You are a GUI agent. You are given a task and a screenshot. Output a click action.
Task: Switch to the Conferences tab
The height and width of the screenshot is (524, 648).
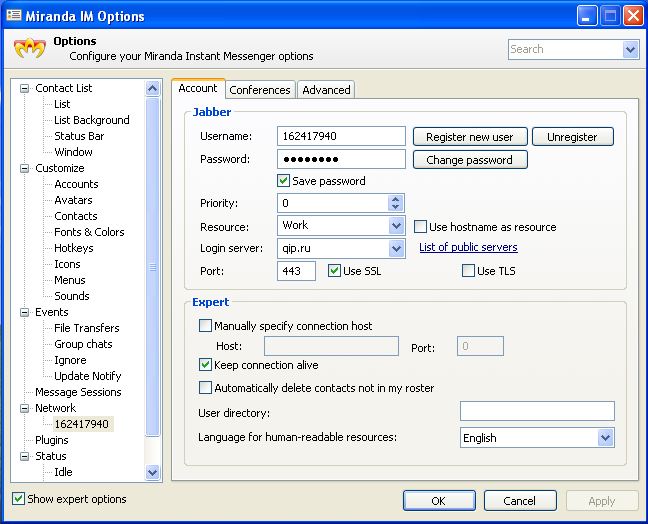260,90
